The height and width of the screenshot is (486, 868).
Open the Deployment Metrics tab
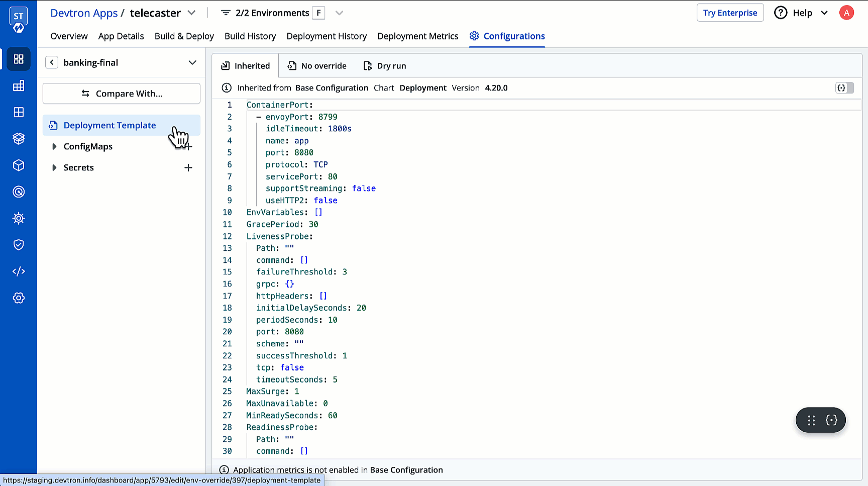click(417, 36)
